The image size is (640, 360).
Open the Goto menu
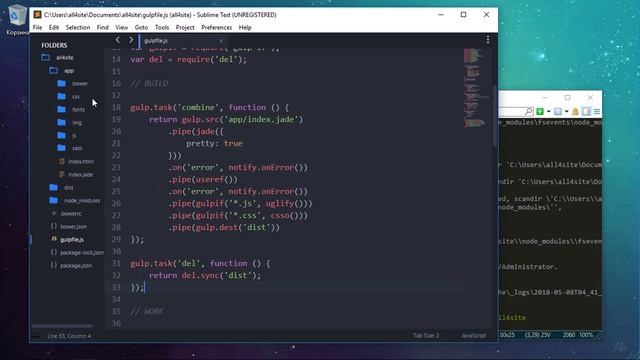(x=141, y=27)
